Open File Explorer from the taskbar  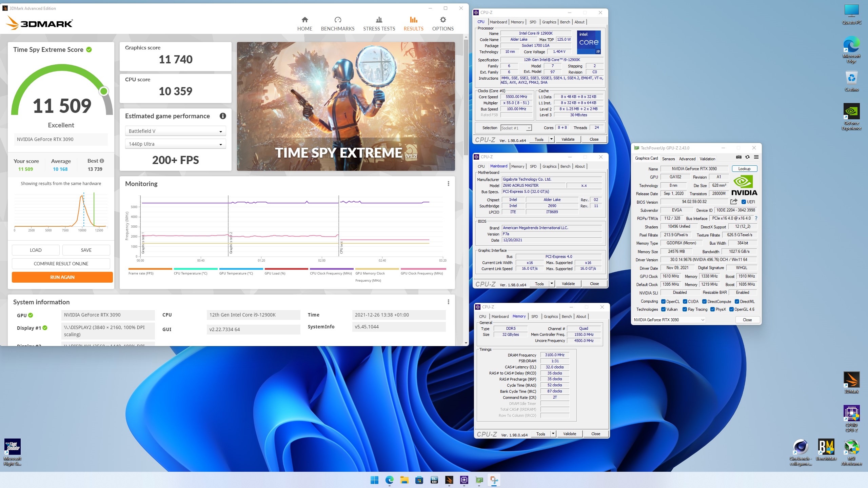404,480
